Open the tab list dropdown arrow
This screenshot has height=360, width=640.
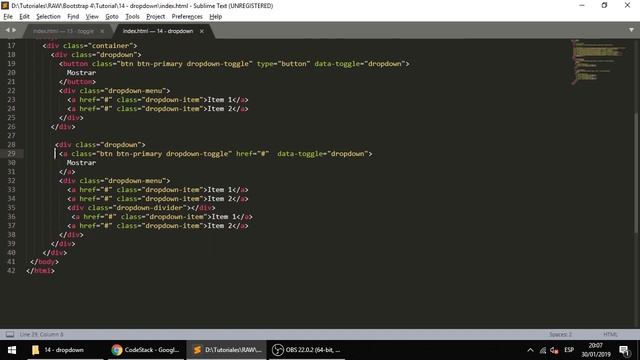pyautogui.click(x=631, y=30)
